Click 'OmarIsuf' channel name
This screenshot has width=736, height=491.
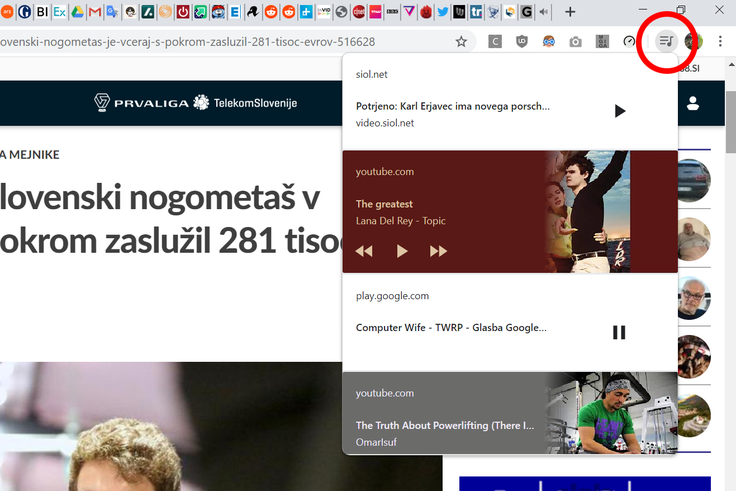[376, 442]
